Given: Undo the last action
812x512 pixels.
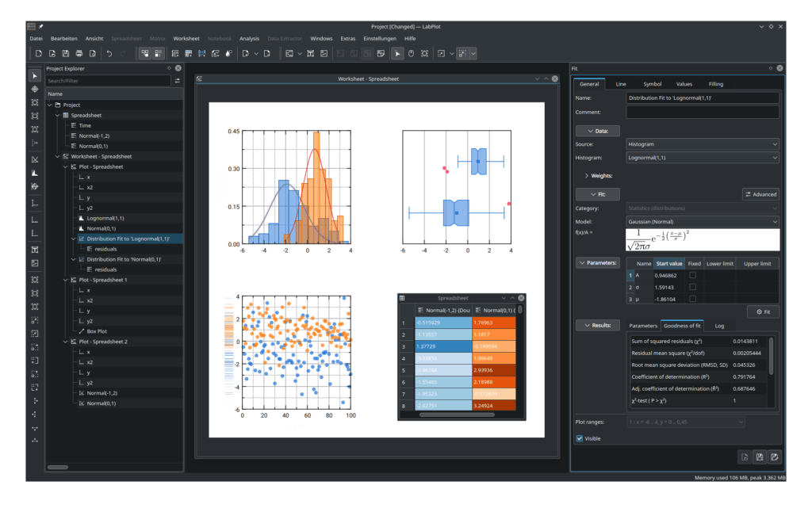Looking at the screenshot, I should click(x=108, y=53).
